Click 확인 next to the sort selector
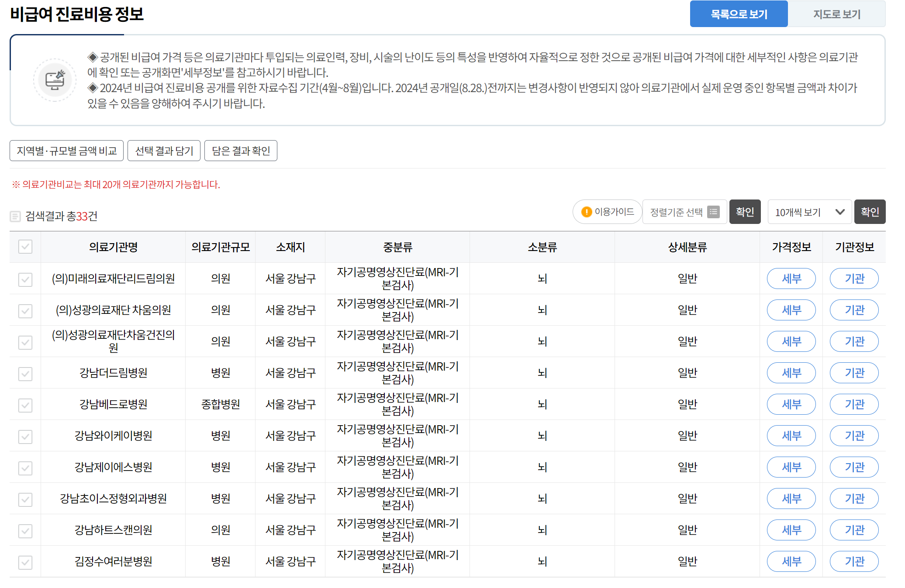The image size is (905, 588). 745,212
